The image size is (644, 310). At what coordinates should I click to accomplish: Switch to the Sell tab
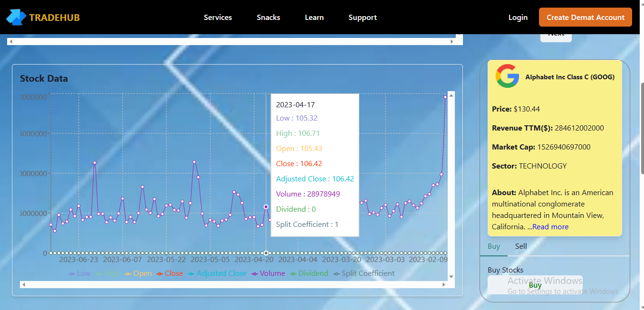click(521, 246)
